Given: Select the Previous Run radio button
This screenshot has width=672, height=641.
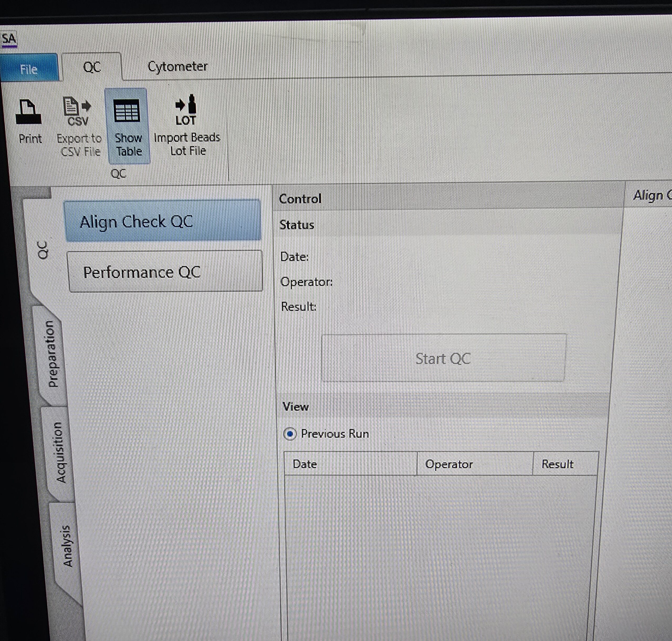Looking at the screenshot, I should pyautogui.click(x=290, y=434).
